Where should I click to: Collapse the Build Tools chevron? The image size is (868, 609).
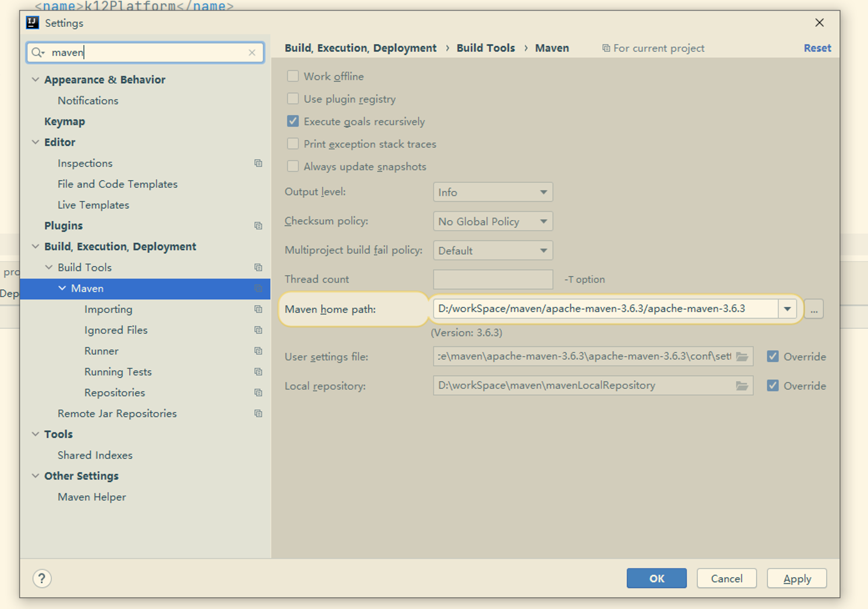49,267
